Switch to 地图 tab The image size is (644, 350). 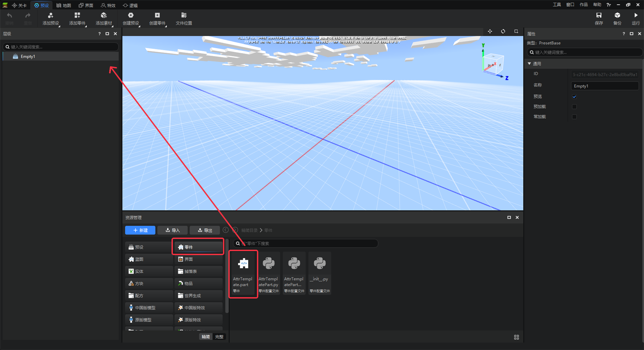click(63, 5)
